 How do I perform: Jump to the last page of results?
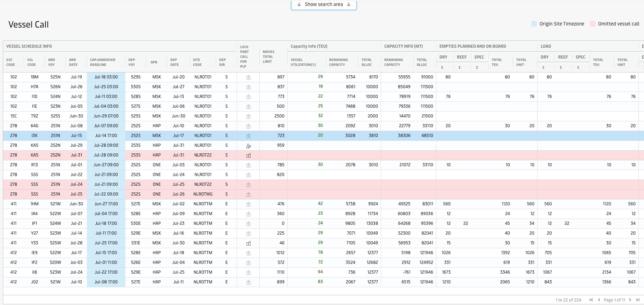[638, 300]
